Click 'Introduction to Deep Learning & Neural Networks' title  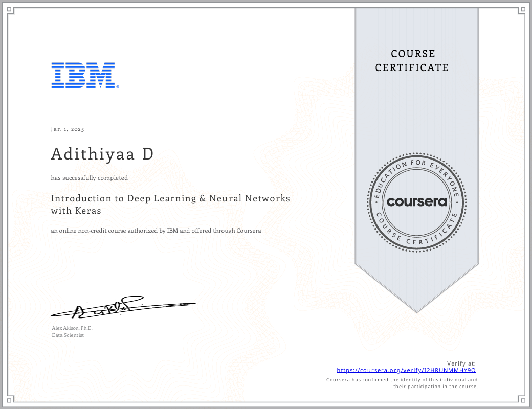click(x=170, y=198)
